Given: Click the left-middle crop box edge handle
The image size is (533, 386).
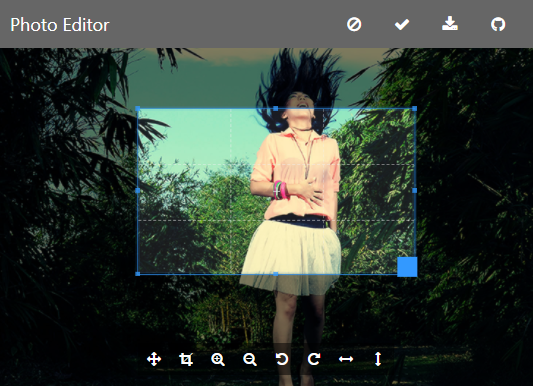Looking at the screenshot, I should pyautogui.click(x=138, y=191).
